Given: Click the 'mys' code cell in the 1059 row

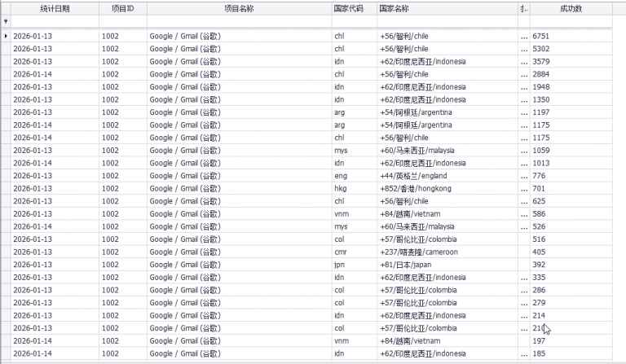Looking at the screenshot, I should pyautogui.click(x=354, y=151).
